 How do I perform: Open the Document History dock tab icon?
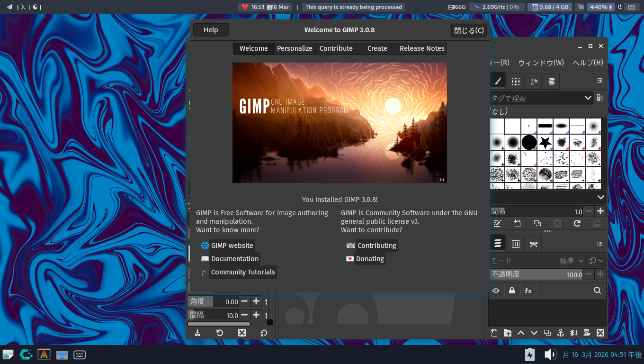pyautogui.click(x=552, y=82)
